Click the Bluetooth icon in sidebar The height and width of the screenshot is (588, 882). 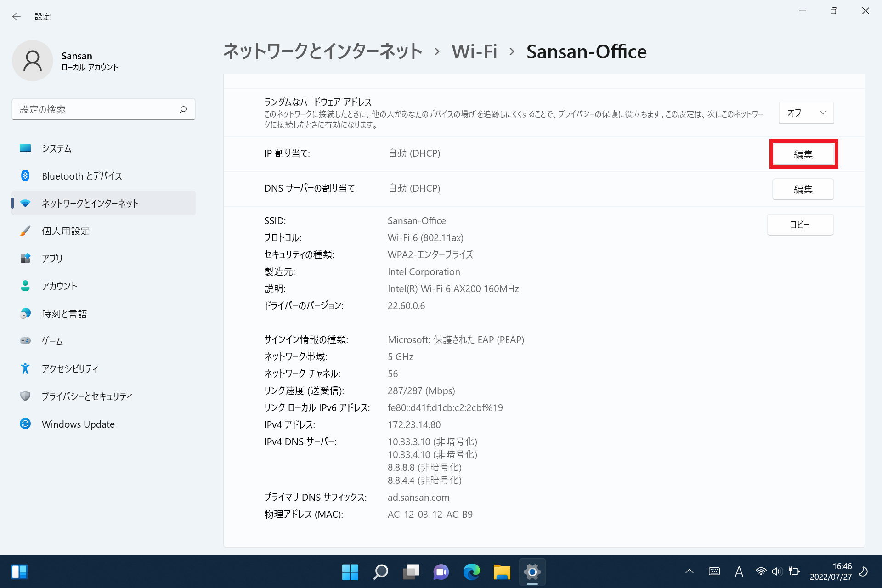coord(25,175)
